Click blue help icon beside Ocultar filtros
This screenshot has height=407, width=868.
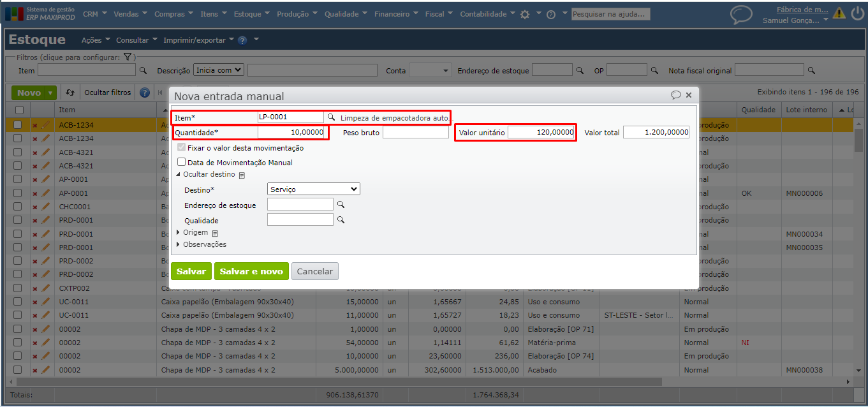tap(145, 93)
